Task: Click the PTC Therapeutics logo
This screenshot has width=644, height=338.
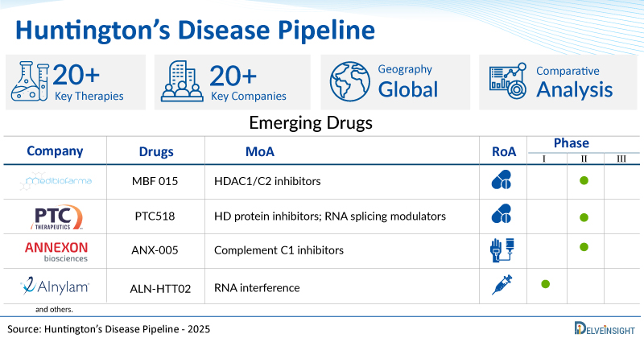Action: click(x=56, y=217)
